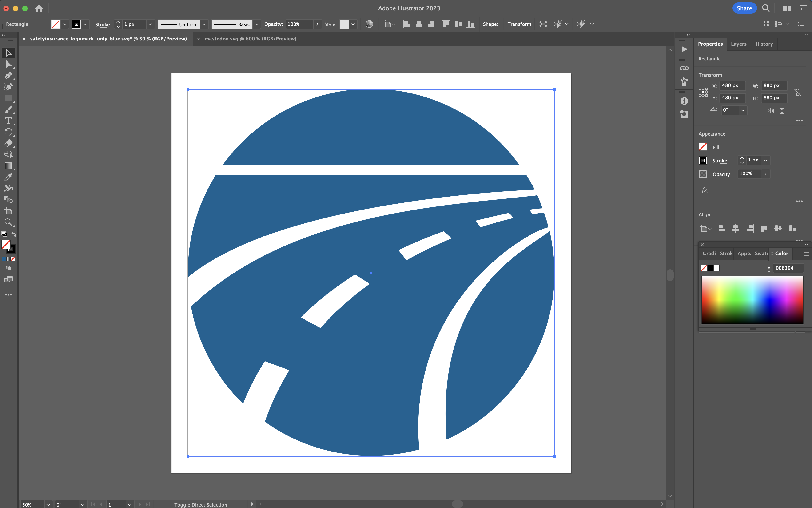
Task: Set default fill and stroke
Action: pyautogui.click(x=4, y=234)
